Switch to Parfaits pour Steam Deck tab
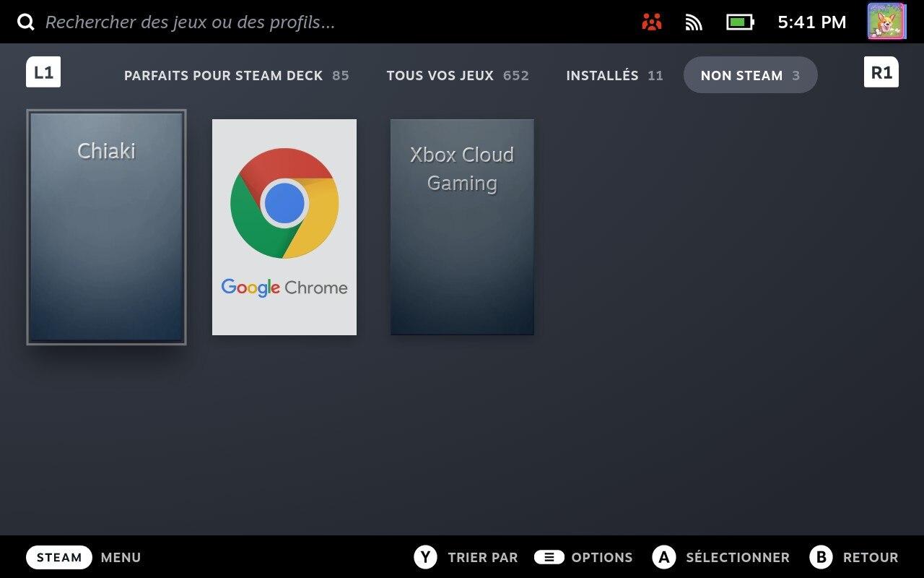 click(x=237, y=75)
